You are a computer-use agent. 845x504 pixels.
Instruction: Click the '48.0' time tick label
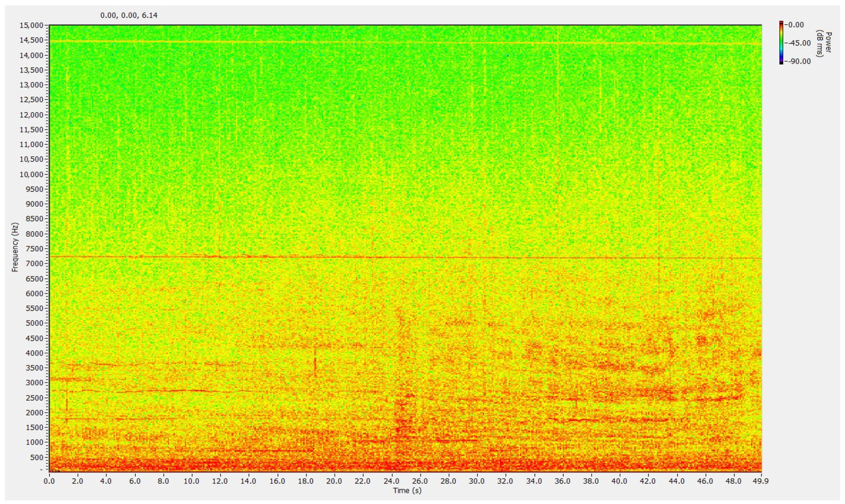pyautogui.click(x=734, y=481)
